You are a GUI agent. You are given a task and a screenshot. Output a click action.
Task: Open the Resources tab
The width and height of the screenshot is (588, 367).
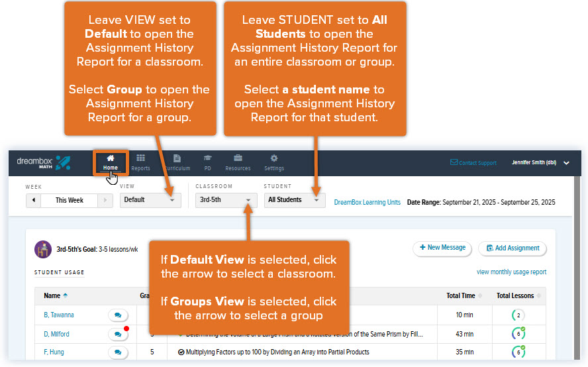pos(238,163)
